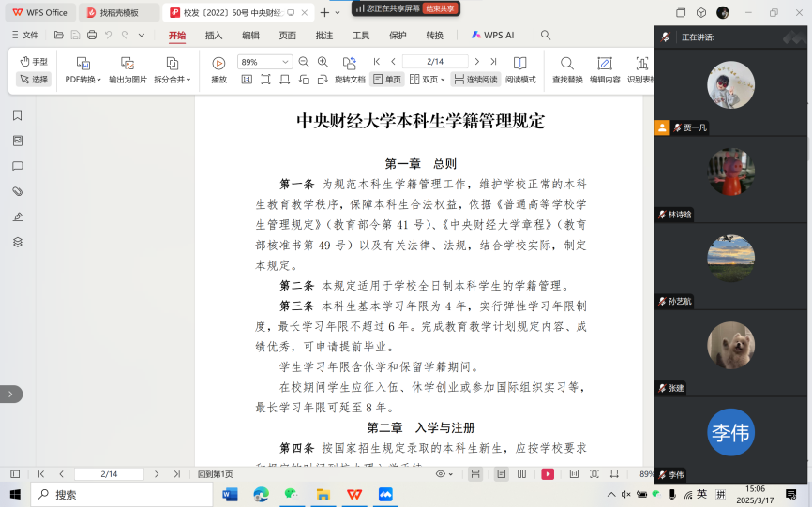
Task: Open the attachments paperclip panel
Action: (17, 191)
